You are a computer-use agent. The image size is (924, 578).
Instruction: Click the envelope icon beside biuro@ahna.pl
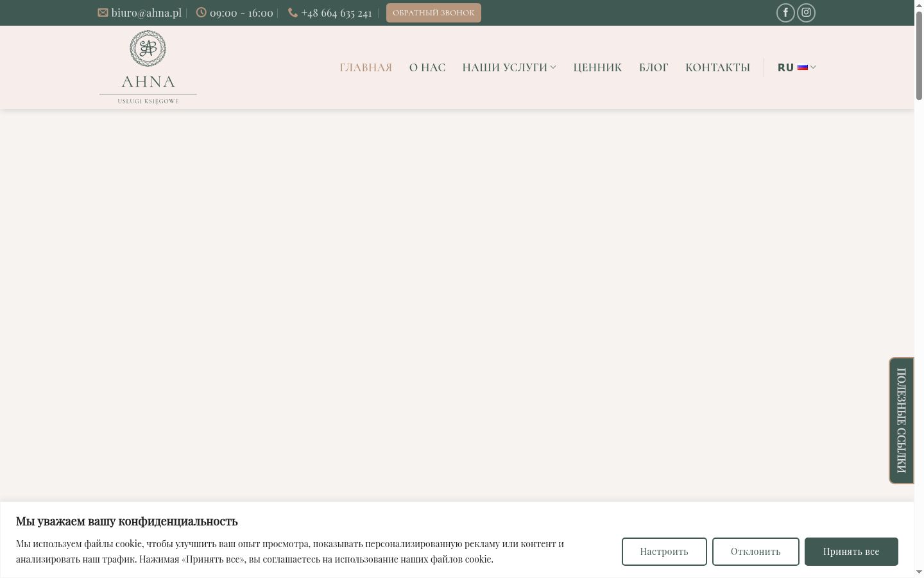point(103,13)
